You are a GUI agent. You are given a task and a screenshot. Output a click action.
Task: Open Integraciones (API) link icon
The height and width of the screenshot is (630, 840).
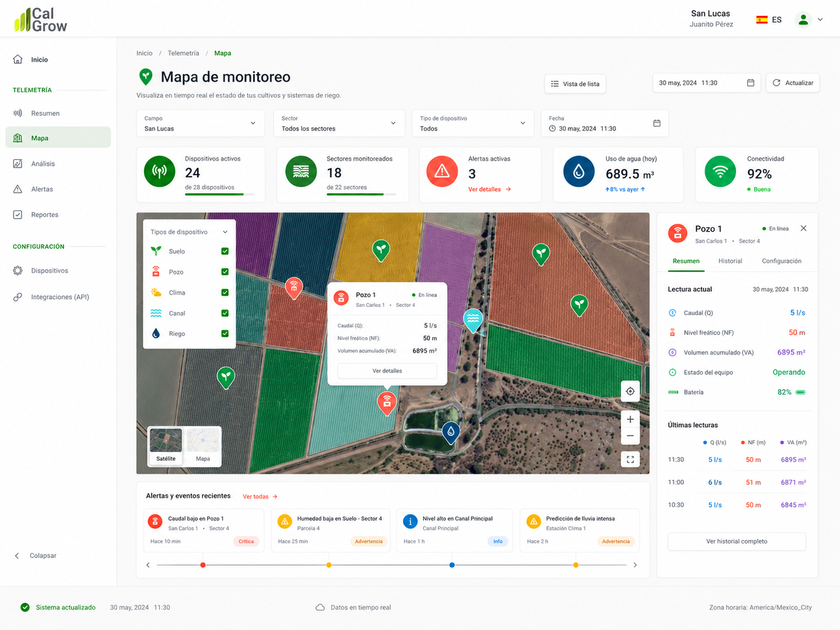coord(18,297)
